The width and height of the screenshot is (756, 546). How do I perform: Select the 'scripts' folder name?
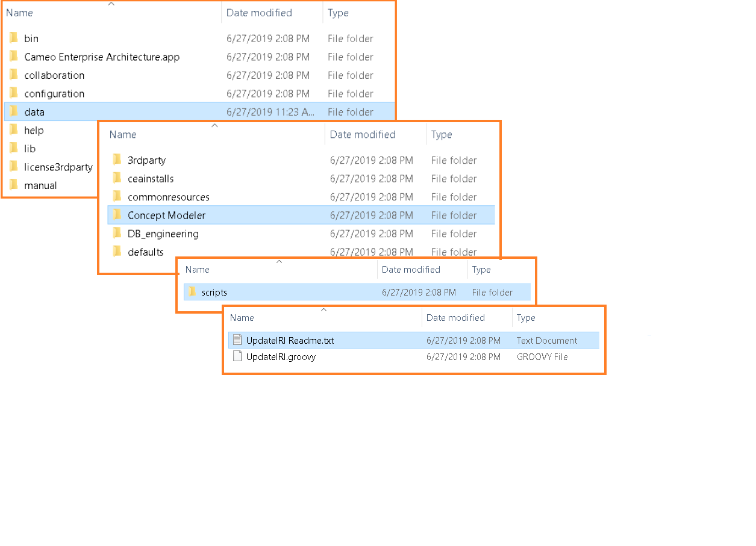click(214, 293)
